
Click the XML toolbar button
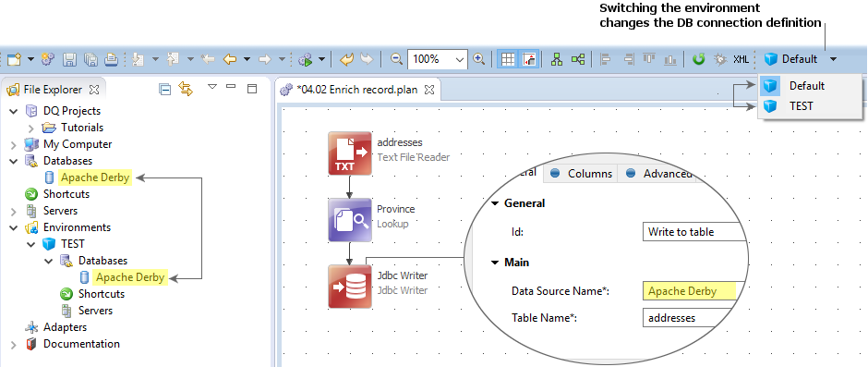point(741,59)
